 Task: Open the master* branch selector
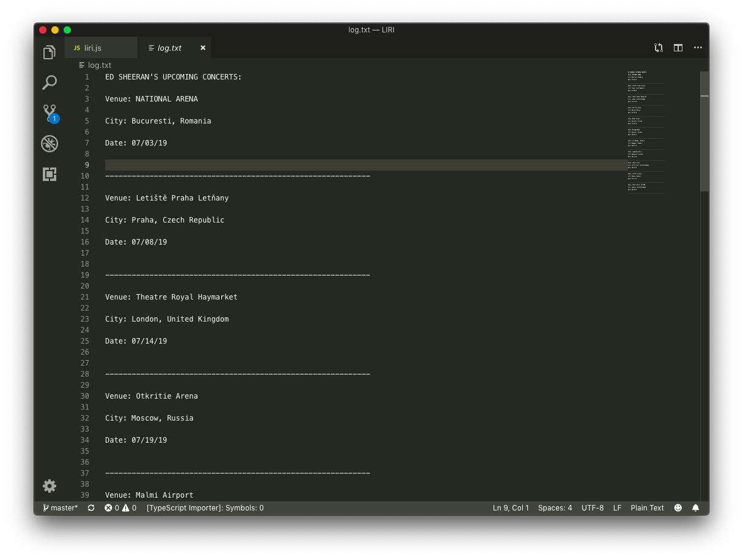tap(61, 508)
